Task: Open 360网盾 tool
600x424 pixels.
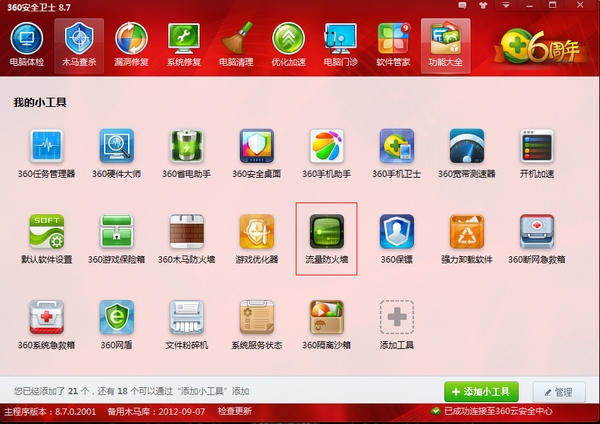Action: 116,325
